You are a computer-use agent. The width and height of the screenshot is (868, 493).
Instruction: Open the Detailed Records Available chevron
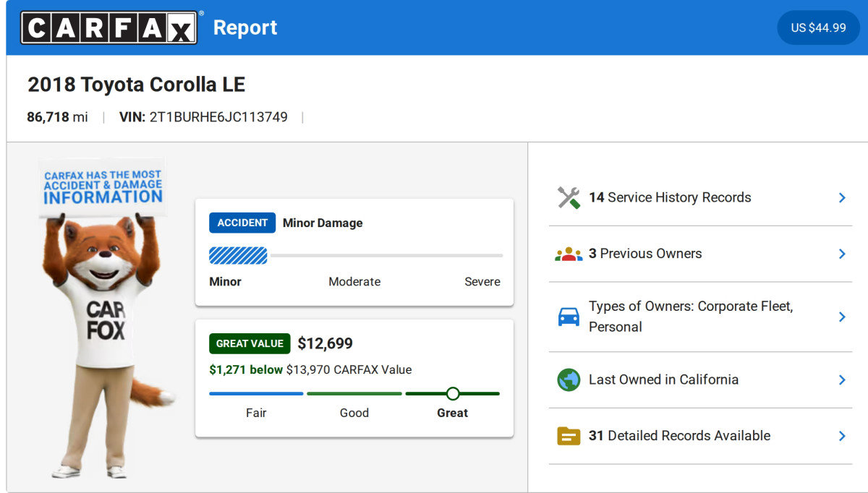point(842,436)
